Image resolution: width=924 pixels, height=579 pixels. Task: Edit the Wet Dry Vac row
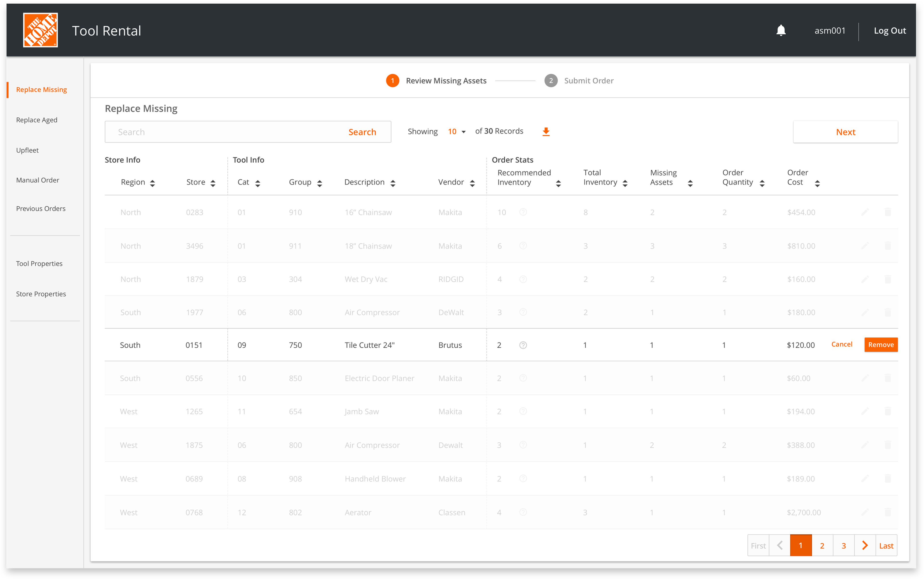(x=865, y=279)
